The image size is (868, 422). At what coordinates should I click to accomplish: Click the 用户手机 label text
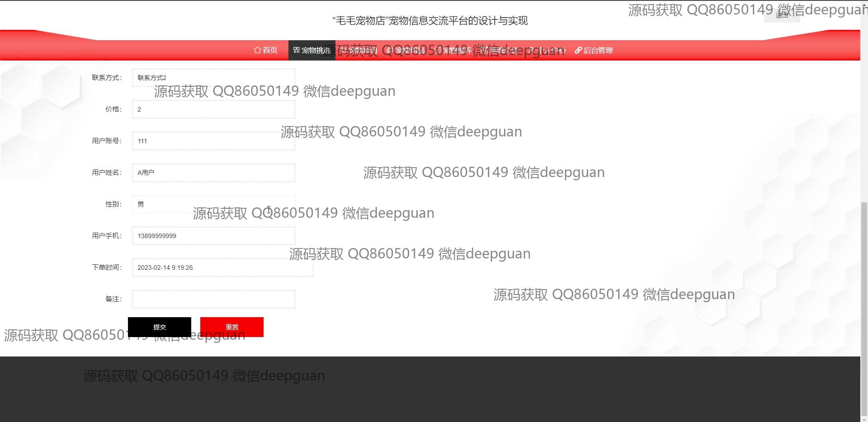[107, 236]
